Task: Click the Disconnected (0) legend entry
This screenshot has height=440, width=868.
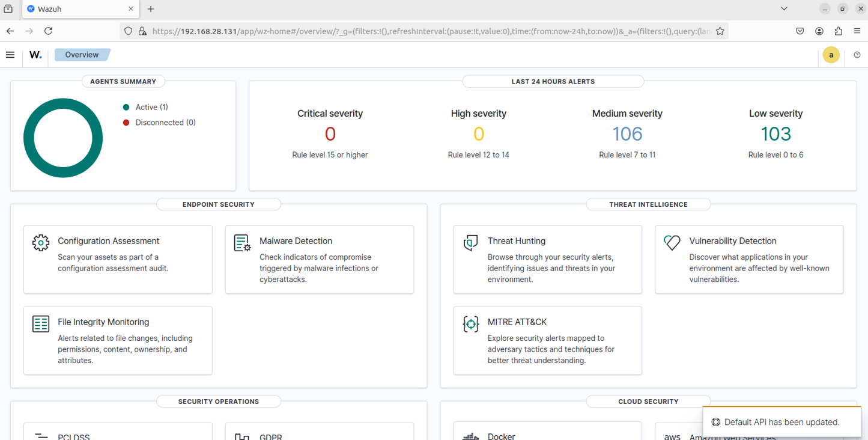Action: pyautogui.click(x=159, y=123)
